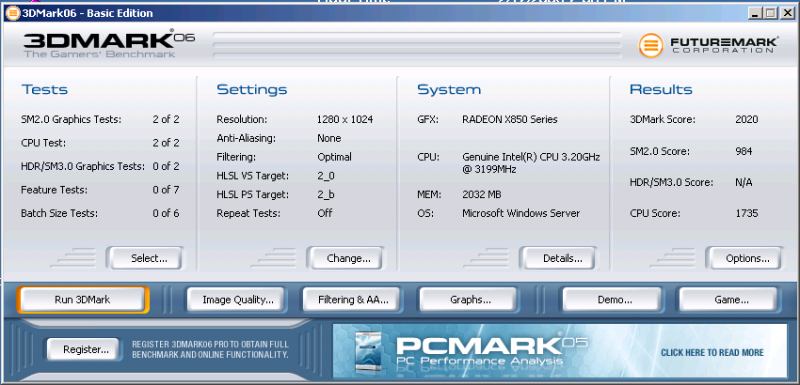Maximize the 3DMark06 window

[771, 13]
